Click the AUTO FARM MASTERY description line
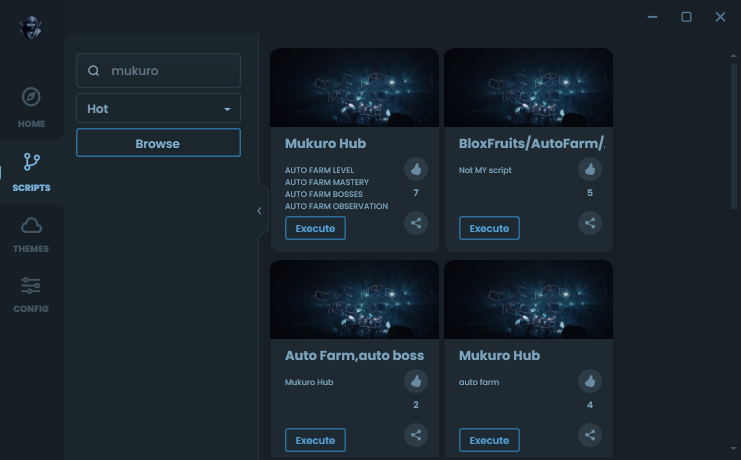 pyautogui.click(x=327, y=182)
